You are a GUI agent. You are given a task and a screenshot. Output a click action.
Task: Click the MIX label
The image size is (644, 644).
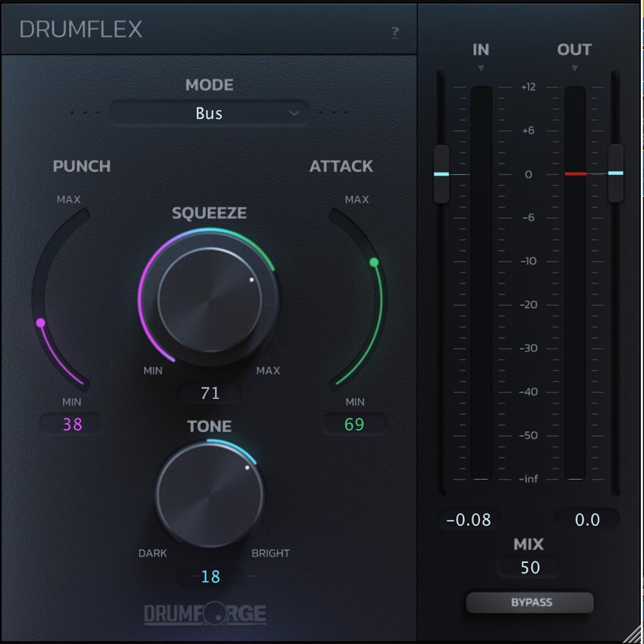click(x=528, y=544)
